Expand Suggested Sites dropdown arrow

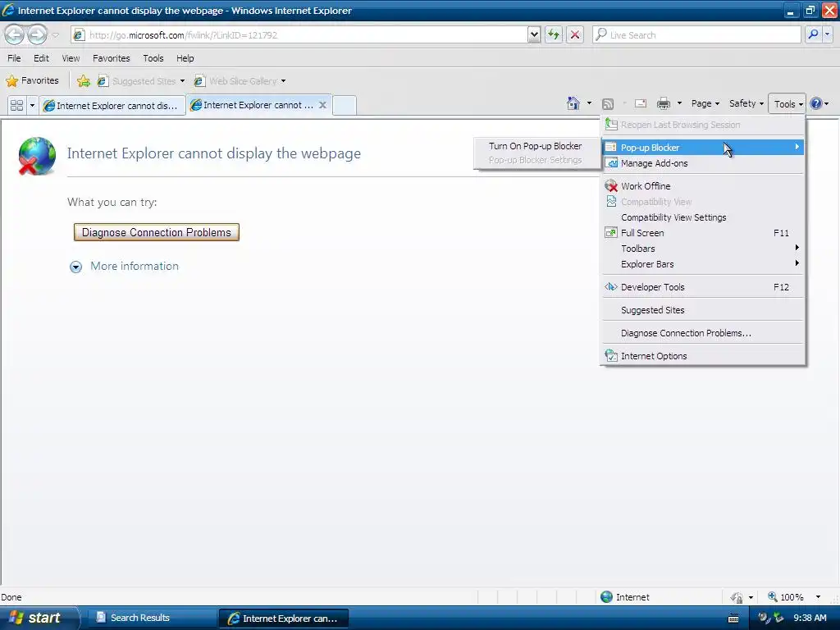(x=182, y=81)
